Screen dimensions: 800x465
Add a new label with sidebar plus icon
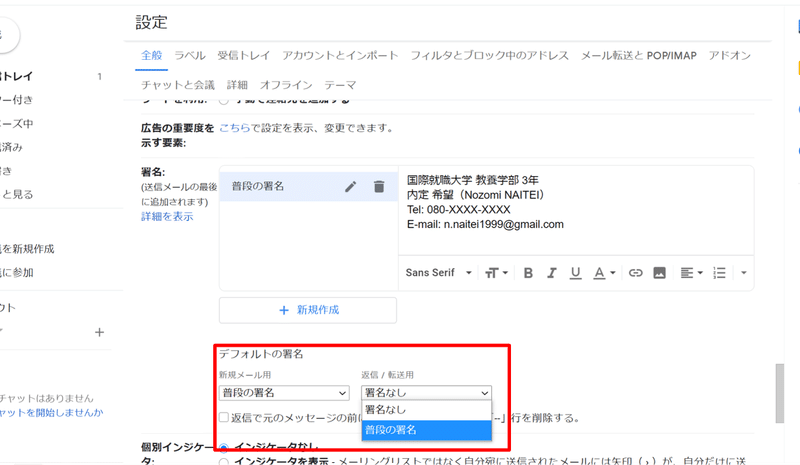coord(99,332)
